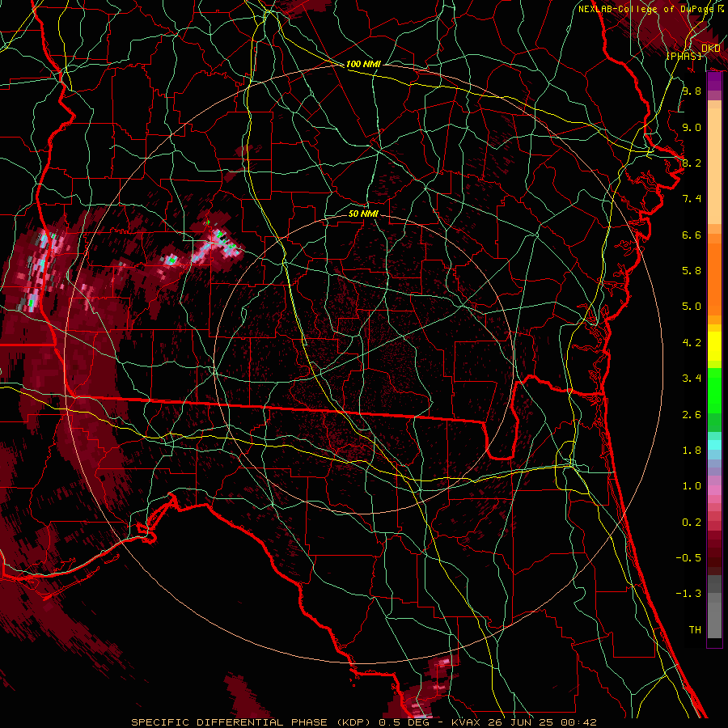
Task: Pick the purple top segment of color scale
Action: point(714,81)
